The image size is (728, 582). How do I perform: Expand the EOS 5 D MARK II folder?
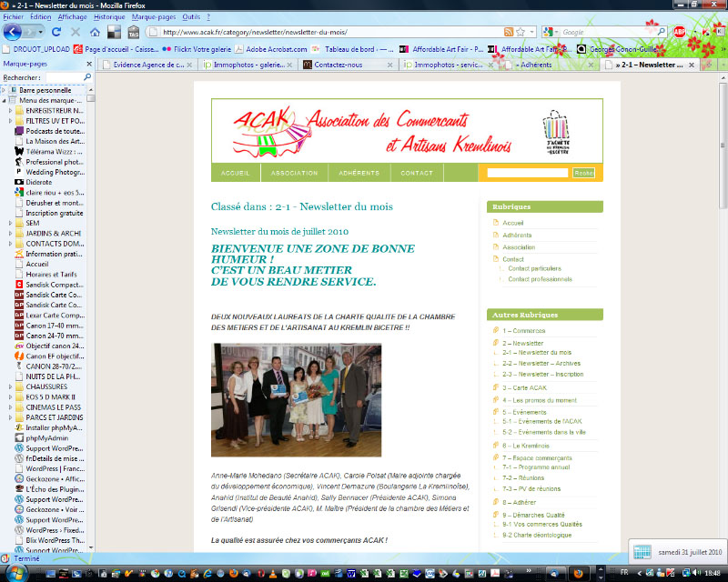pos(11,396)
